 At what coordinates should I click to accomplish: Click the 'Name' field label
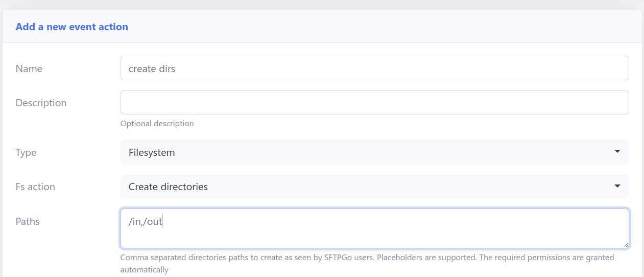(29, 68)
